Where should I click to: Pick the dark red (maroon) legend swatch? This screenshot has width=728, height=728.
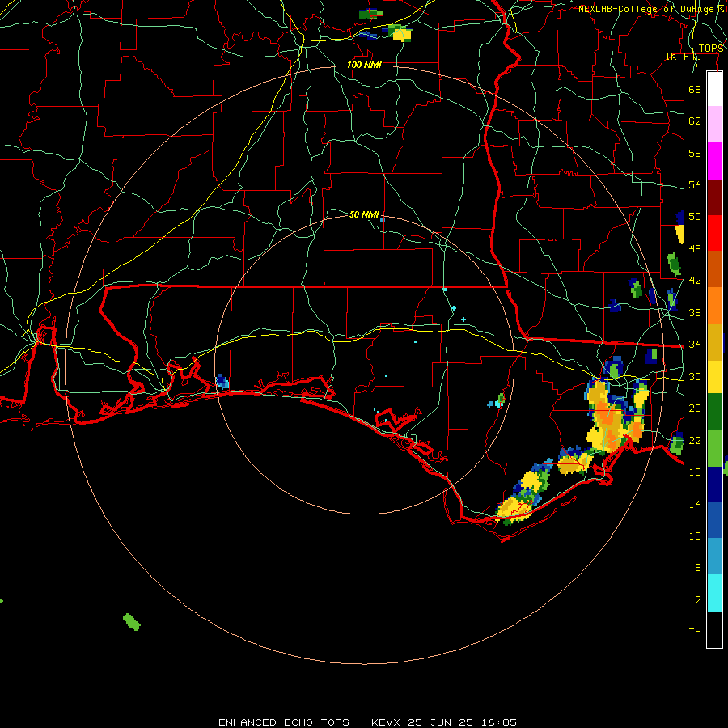(x=714, y=197)
